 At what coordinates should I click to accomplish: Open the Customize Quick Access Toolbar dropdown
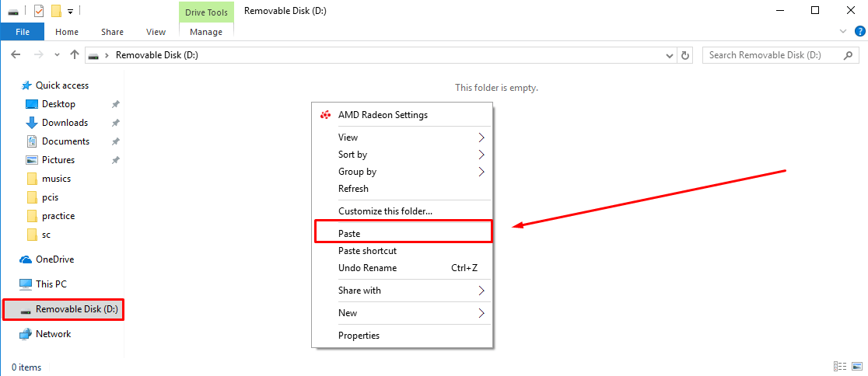70,12
